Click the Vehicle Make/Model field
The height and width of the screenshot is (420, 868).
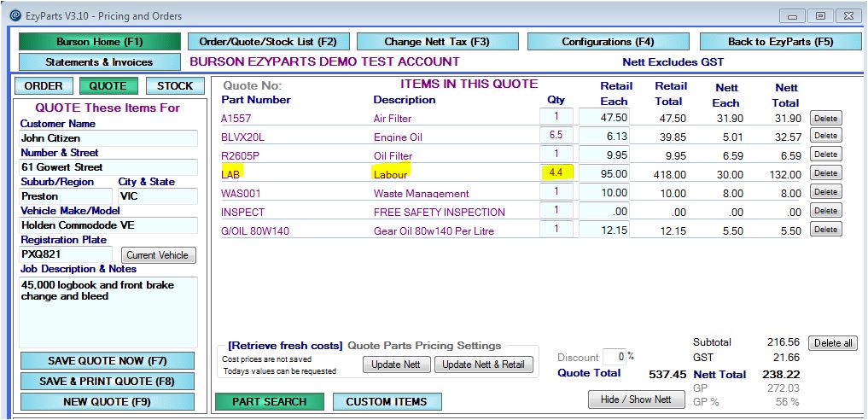coord(108,225)
